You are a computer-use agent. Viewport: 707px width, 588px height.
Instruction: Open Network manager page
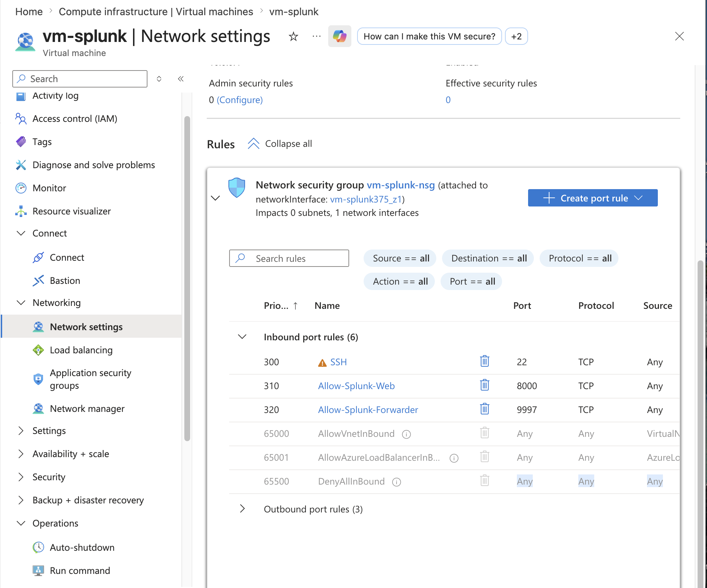(x=87, y=409)
